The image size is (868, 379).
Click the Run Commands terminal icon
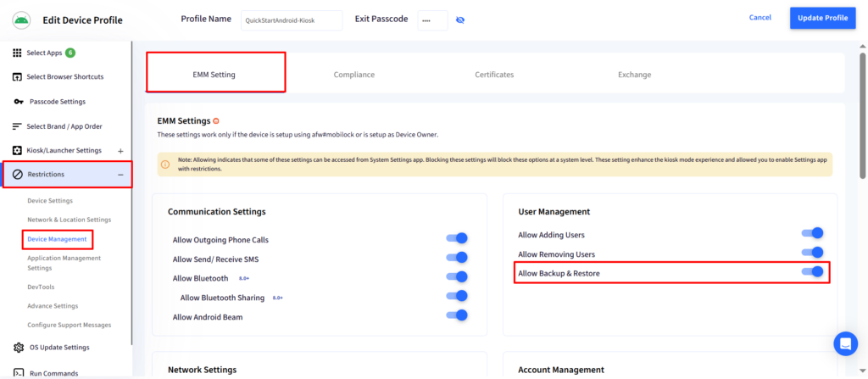pyautogui.click(x=19, y=373)
